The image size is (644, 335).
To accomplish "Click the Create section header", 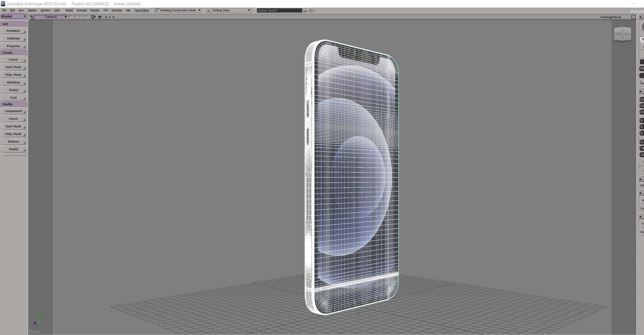I will 14,53.
